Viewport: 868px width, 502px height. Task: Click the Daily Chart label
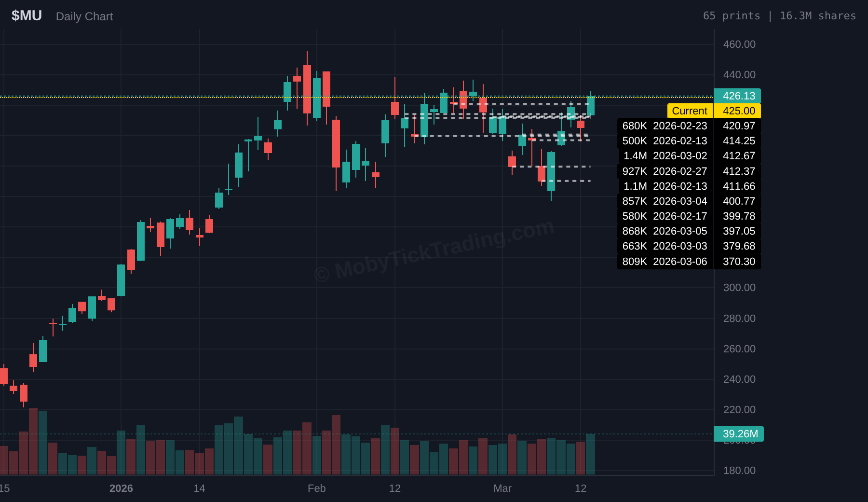(84, 16)
